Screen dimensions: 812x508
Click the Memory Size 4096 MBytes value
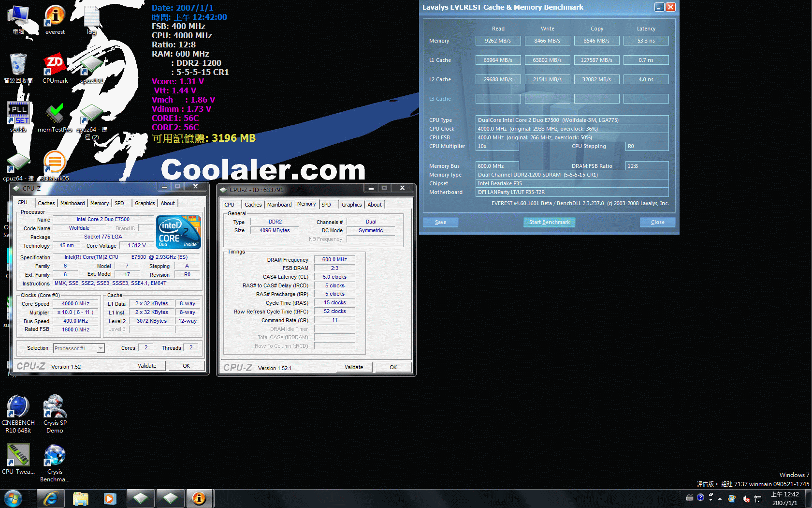pyautogui.click(x=275, y=230)
